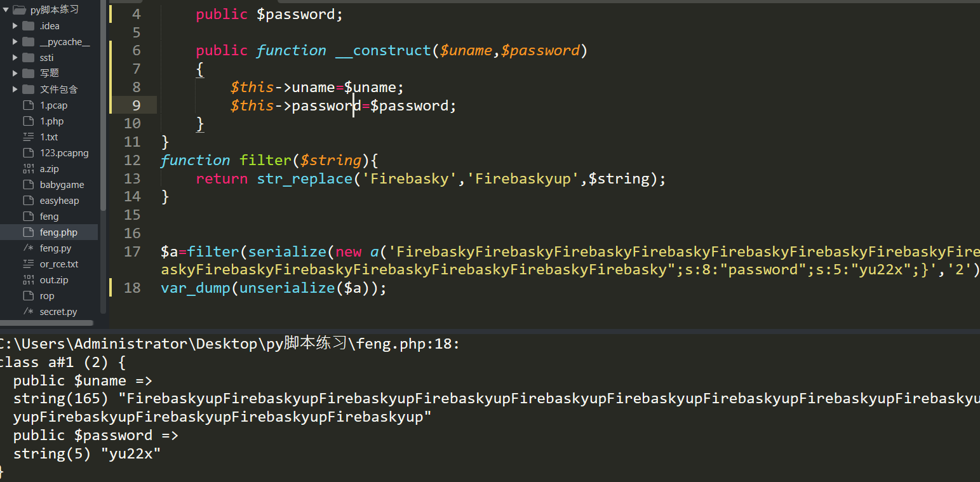Viewport: 980px width, 482px height.
Task: Open easyheap file
Action: 59,201
